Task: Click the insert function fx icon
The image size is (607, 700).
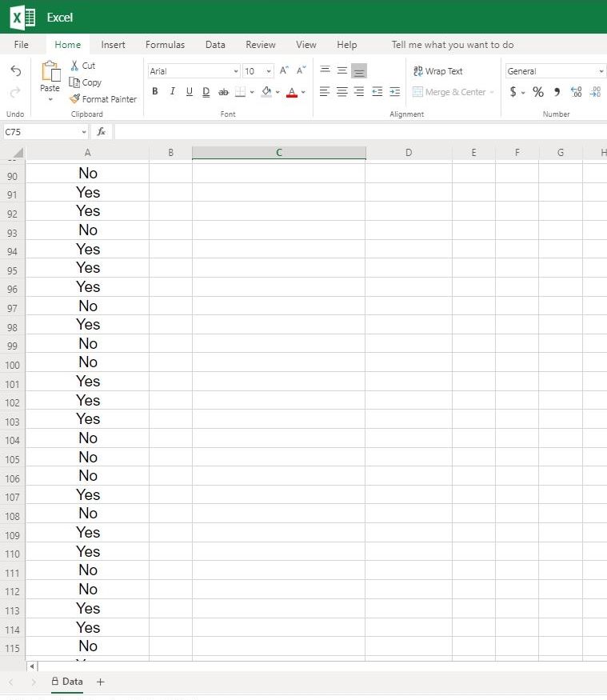Action: coord(102,132)
